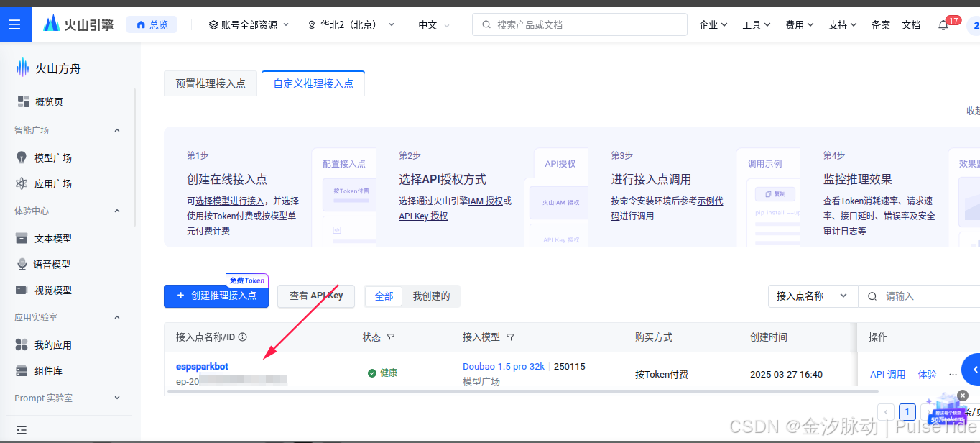Image resolution: width=980 pixels, height=443 pixels.
Task: Collapse the sidebar using the bottom icon
Action: click(22, 430)
